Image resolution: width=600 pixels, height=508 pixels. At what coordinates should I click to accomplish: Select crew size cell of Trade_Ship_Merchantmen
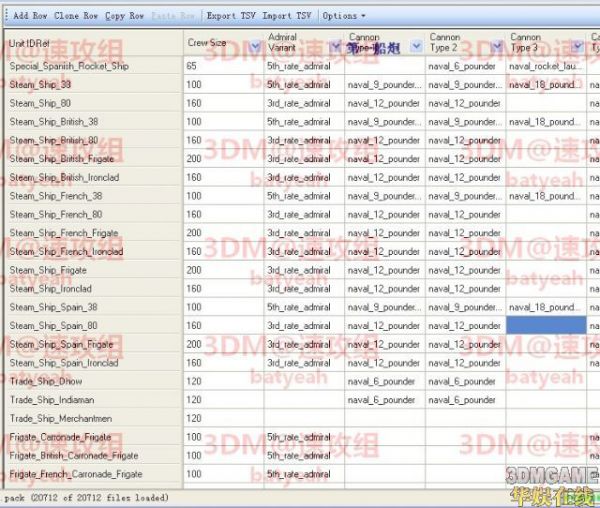click(x=222, y=419)
